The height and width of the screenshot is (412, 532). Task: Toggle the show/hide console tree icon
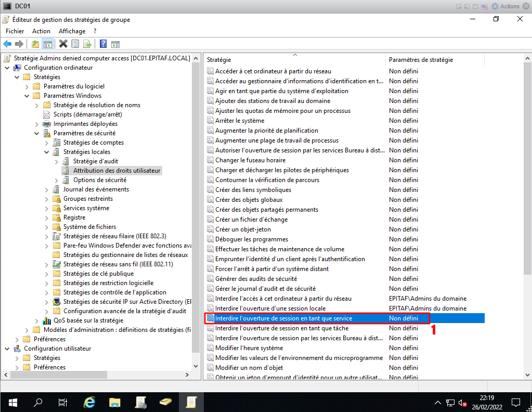click(x=47, y=44)
